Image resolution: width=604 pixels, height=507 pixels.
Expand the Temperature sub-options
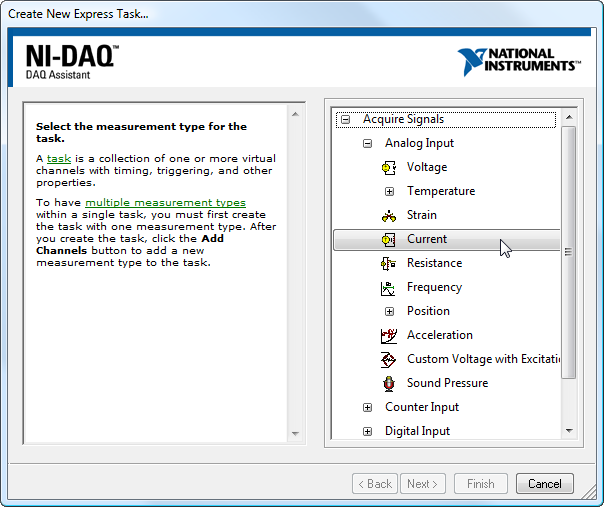pyautogui.click(x=389, y=191)
